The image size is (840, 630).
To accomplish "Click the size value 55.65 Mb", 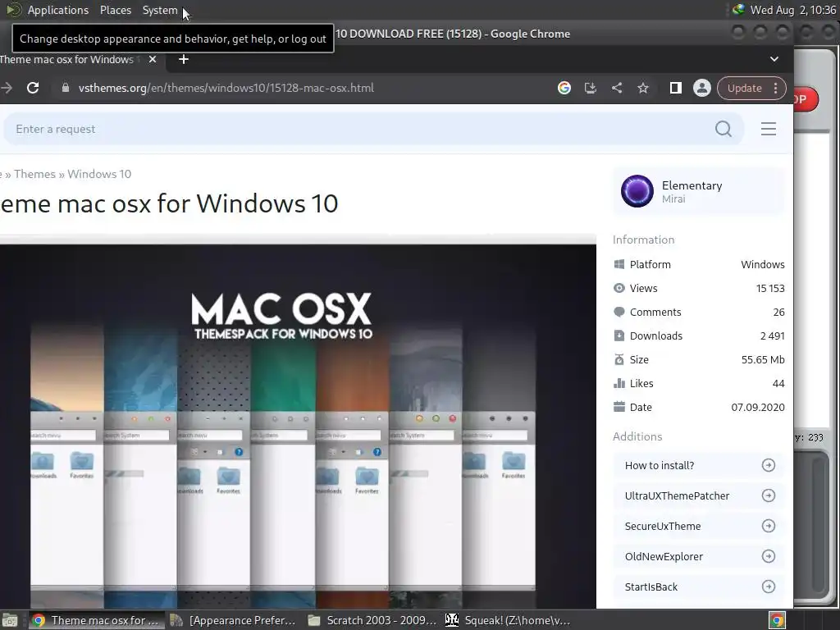I will [x=763, y=359].
